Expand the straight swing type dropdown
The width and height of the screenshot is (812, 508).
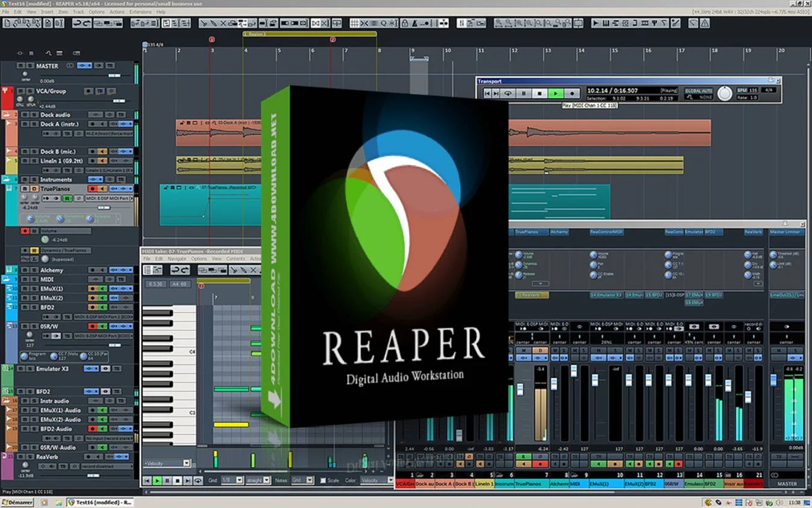pyautogui.click(x=267, y=480)
